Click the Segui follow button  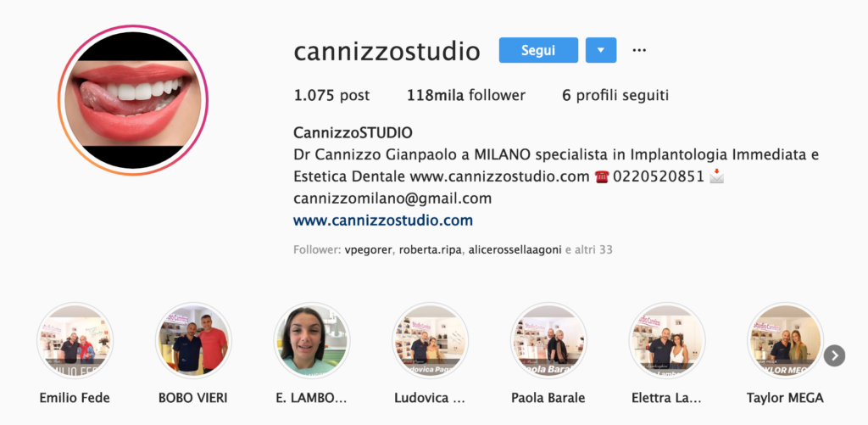(x=538, y=50)
